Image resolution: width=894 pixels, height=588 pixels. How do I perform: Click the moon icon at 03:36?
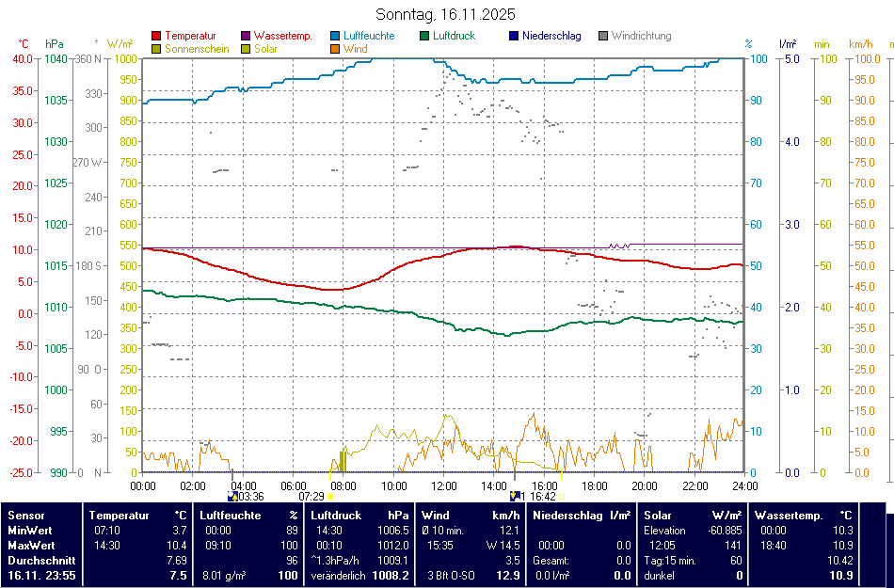coord(232,496)
